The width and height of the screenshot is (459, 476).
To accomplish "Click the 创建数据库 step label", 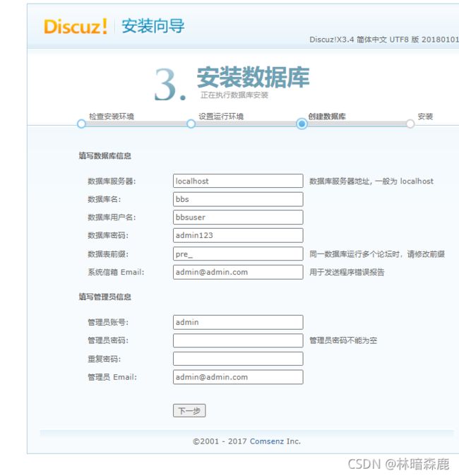I will click(x=327, y=117).
